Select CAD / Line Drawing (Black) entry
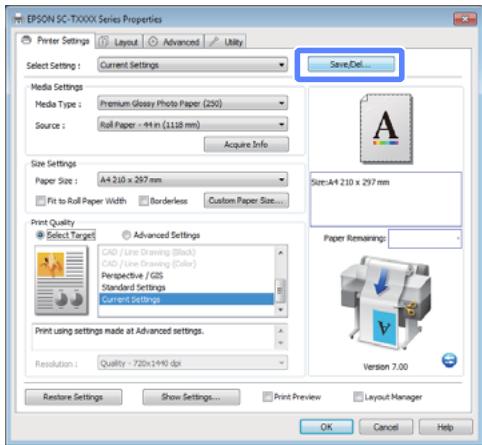 click(186, 252)
